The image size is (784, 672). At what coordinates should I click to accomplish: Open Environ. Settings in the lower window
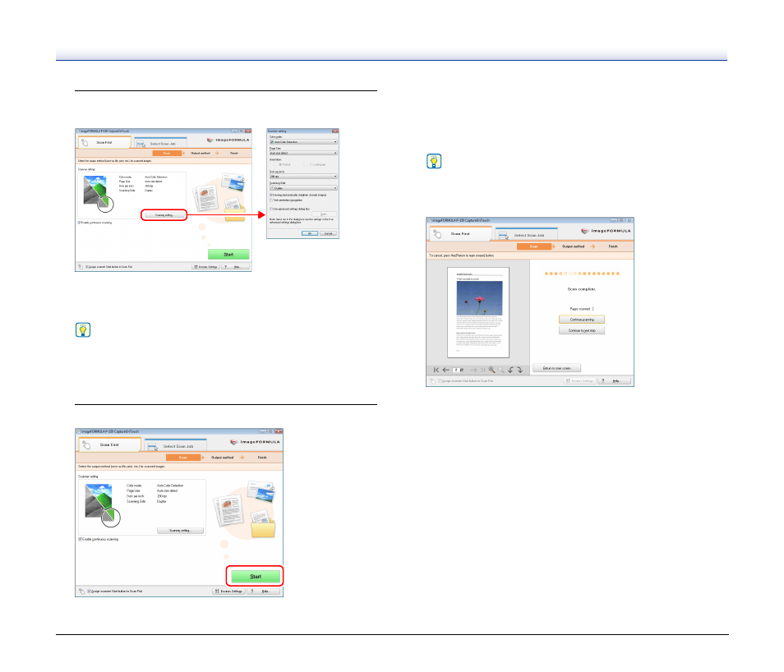pyautogui.click(x=228, y=591)
